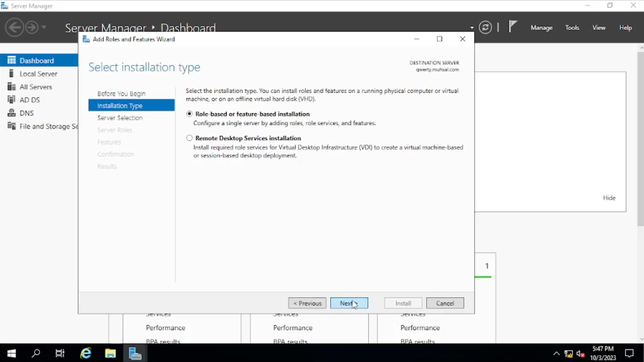
Task: Open the Manage menu
Action: pos(541,28)
